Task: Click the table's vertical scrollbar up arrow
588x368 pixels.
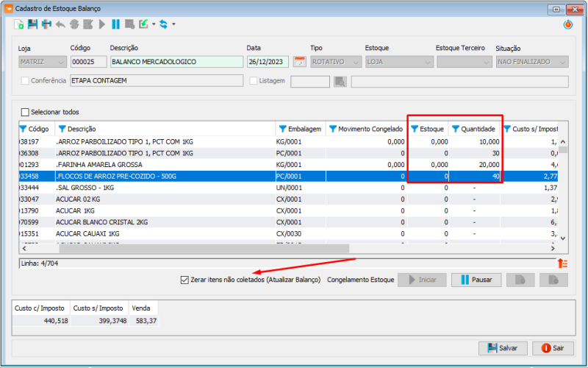Action: tap(563, 141)
